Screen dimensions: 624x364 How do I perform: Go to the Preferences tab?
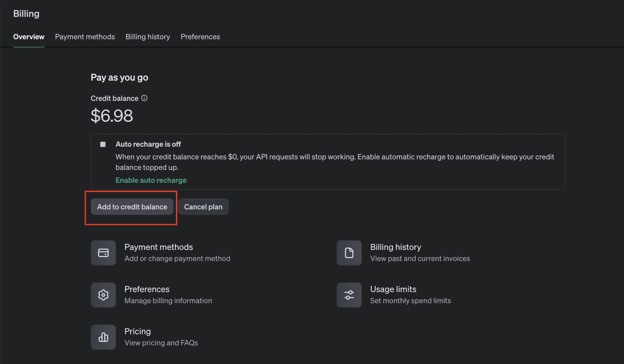(200, 37)
